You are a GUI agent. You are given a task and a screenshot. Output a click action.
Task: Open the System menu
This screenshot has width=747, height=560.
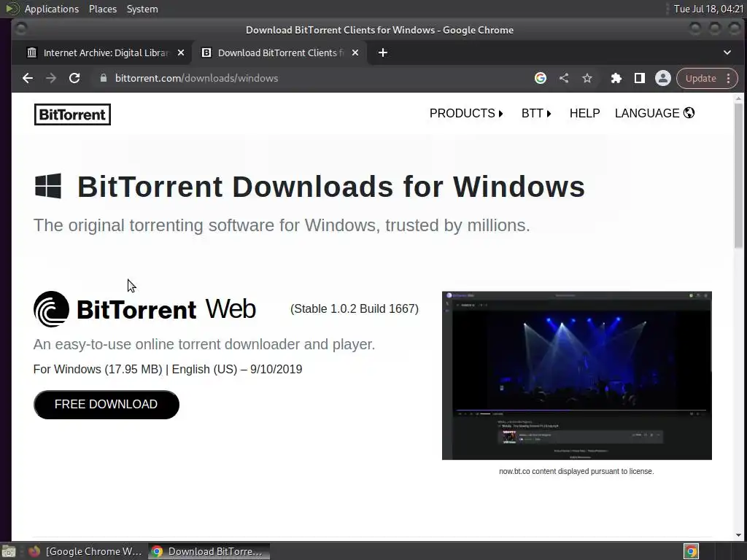142,9
